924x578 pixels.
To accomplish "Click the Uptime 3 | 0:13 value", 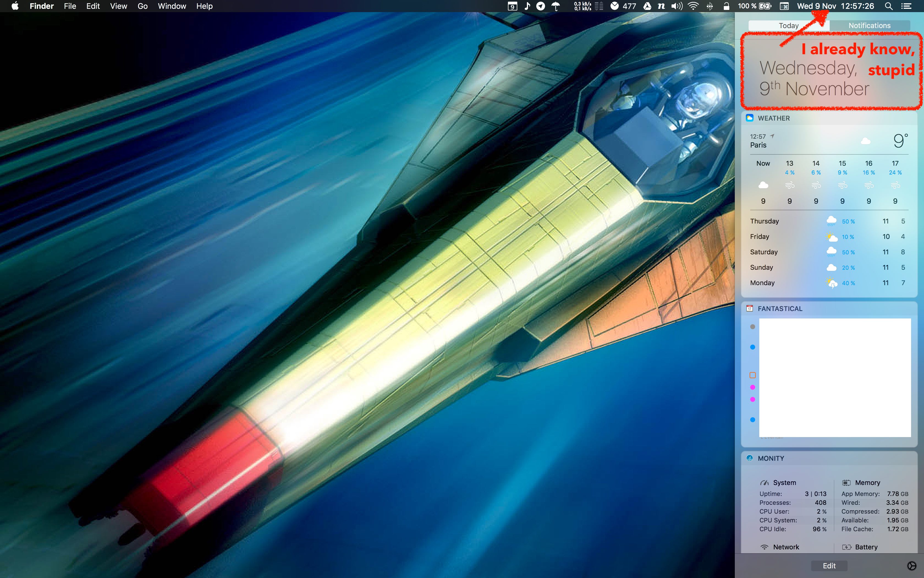I will (816, 494).
